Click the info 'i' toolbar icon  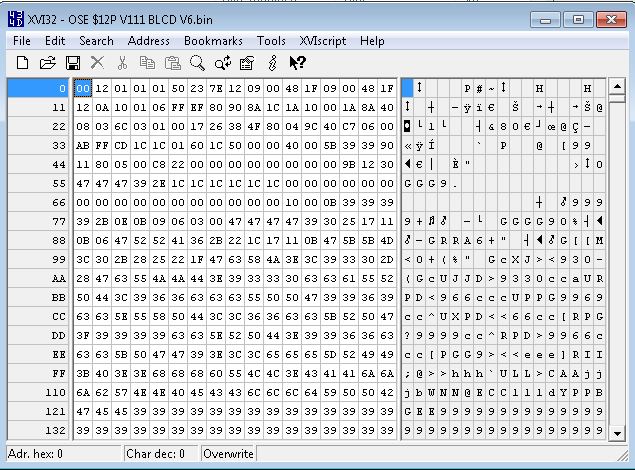click(x=273, y=63)
